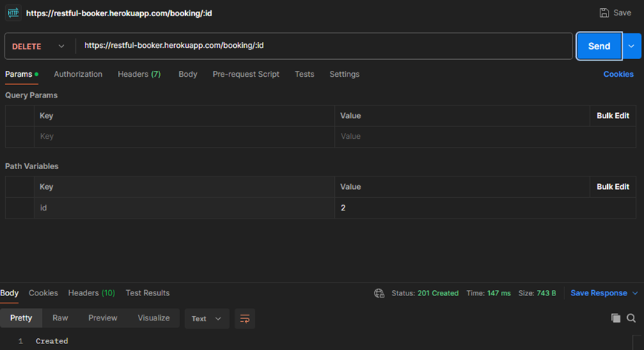The image size is (644, 350).
Task: Expand the Send button arrow options
Action: click(x=632, y=46)
